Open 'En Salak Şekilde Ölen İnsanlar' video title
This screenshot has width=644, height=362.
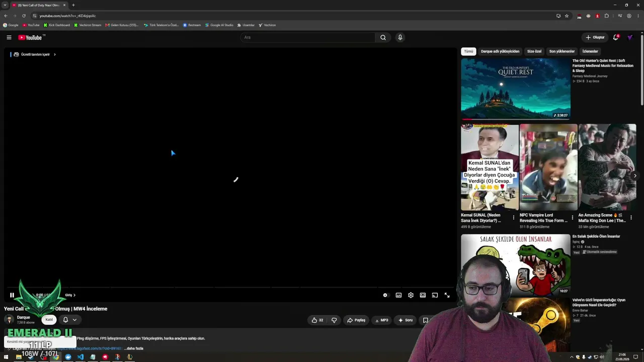(596, 236)
